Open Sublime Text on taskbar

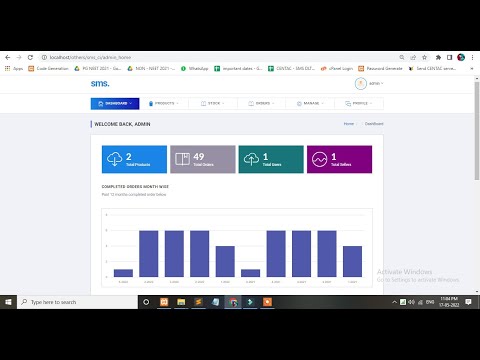(198, 302)
